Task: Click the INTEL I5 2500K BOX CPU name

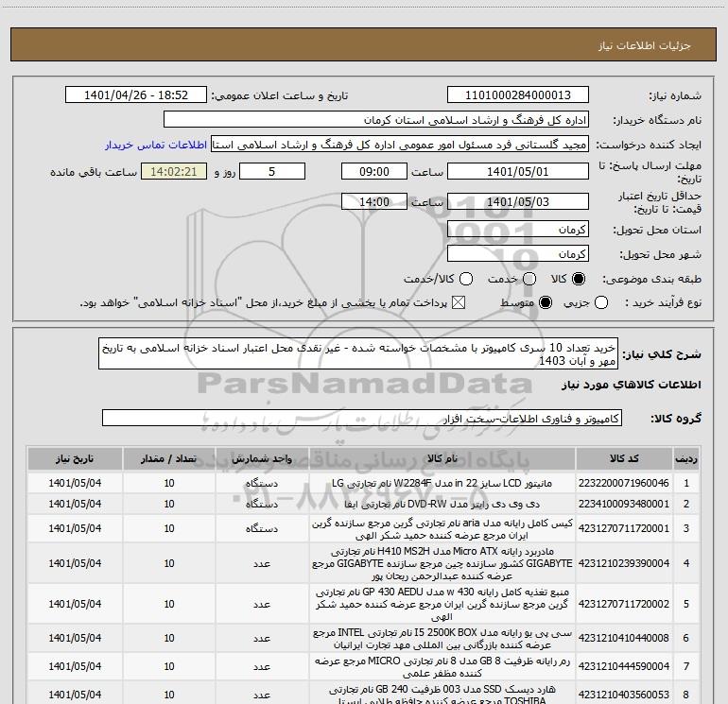Action: 442,639
